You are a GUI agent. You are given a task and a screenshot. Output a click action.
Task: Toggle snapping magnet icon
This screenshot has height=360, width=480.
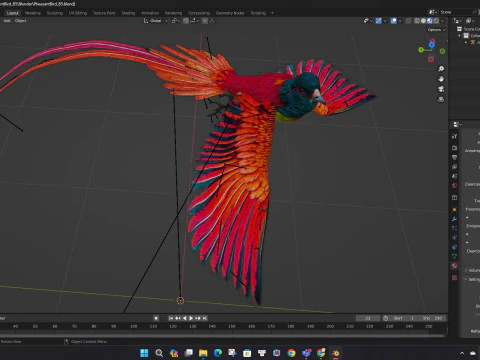tap(186, 21)
